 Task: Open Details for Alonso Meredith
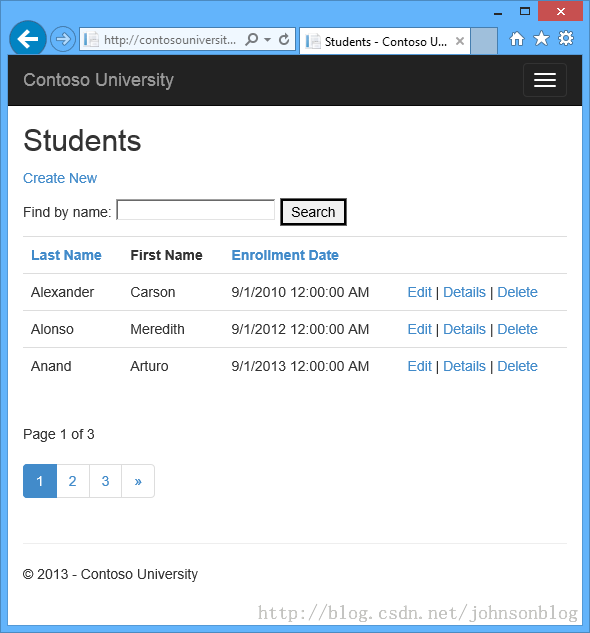[464, 329]
